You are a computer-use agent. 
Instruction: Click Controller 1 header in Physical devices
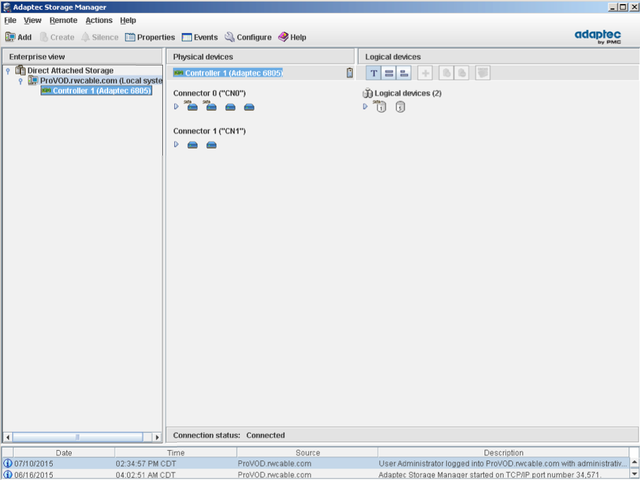click(228, 73)
